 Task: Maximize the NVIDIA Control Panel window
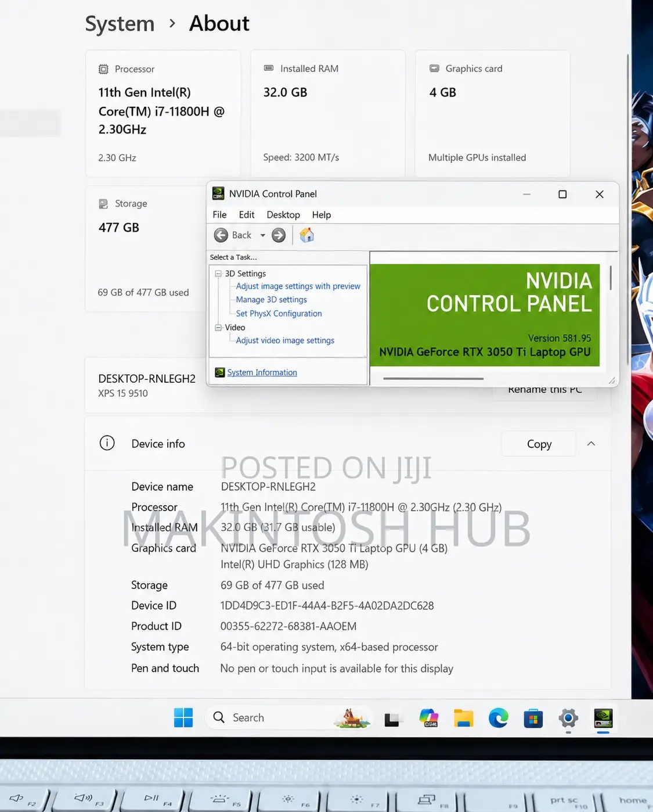click(x=562, y=194)
